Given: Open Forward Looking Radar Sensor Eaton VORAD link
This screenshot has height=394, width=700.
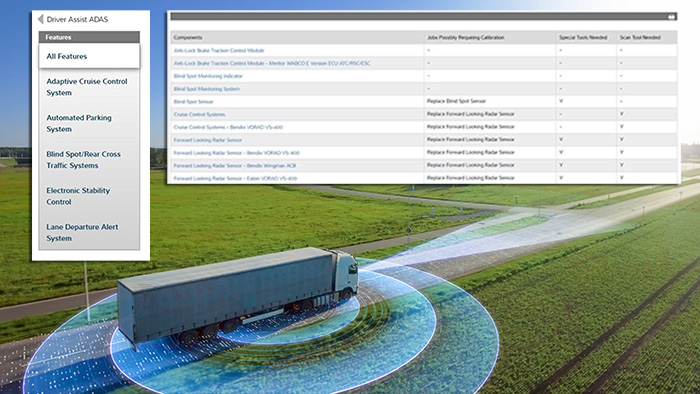Looking at the screenshot, I should [235, 178].
